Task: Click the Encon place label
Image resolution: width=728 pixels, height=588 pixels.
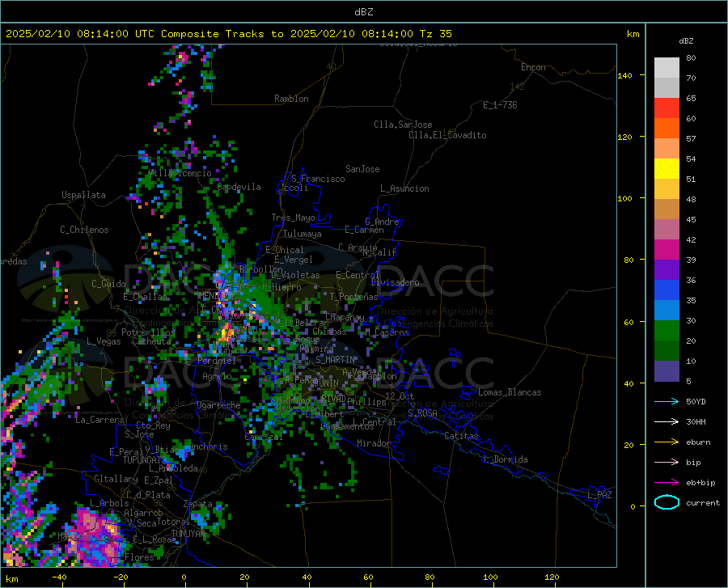Action: point(533,67)
